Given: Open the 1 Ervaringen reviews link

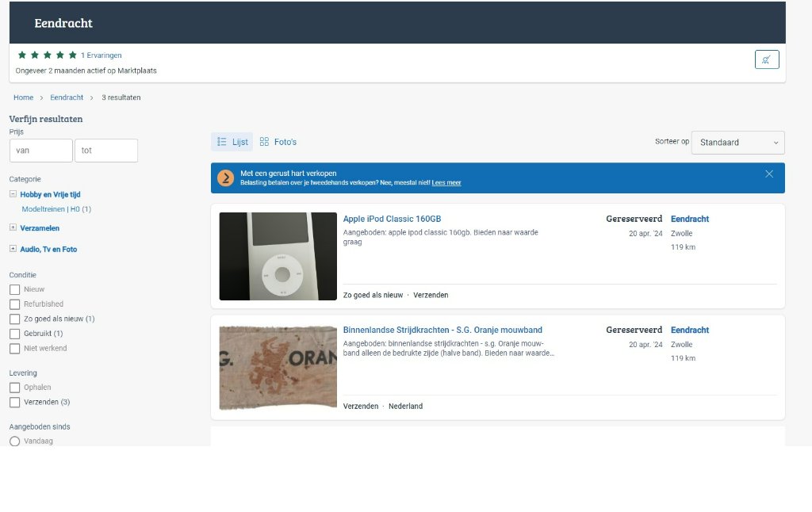Looking at the screenshot, I should pos(101,55).
